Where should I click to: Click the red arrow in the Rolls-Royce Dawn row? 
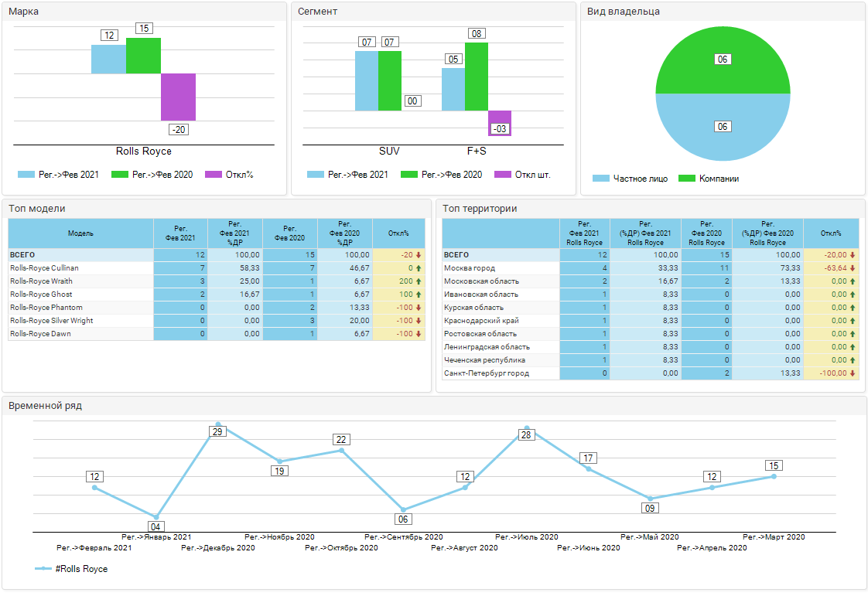[419, 334]
